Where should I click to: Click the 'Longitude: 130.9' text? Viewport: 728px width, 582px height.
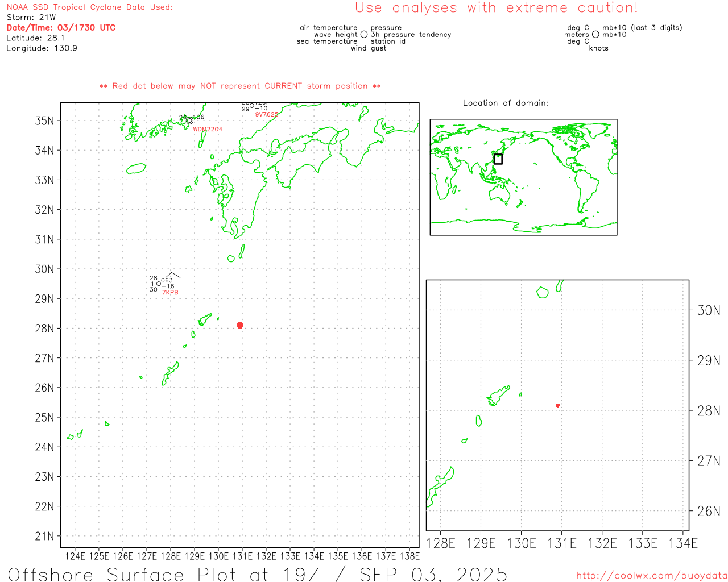click(42, 48)
